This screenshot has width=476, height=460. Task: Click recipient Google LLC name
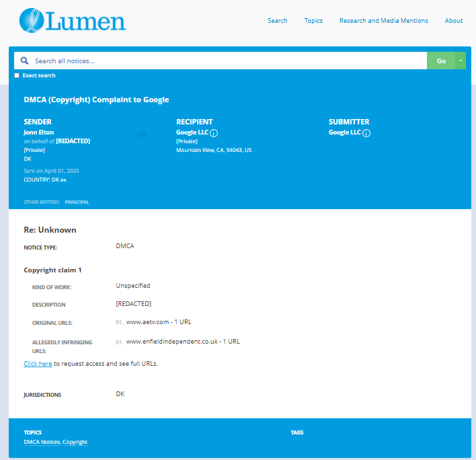(x=192, y=132)
